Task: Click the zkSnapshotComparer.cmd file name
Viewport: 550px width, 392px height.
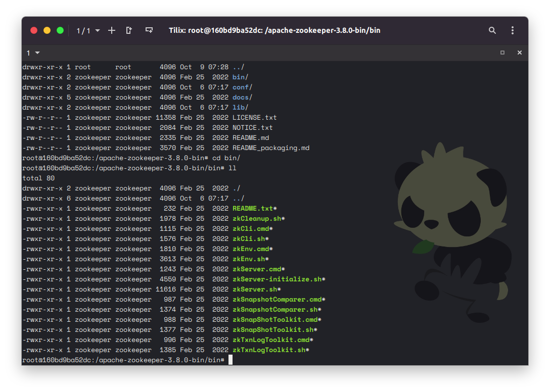Action: coord(277,300)
